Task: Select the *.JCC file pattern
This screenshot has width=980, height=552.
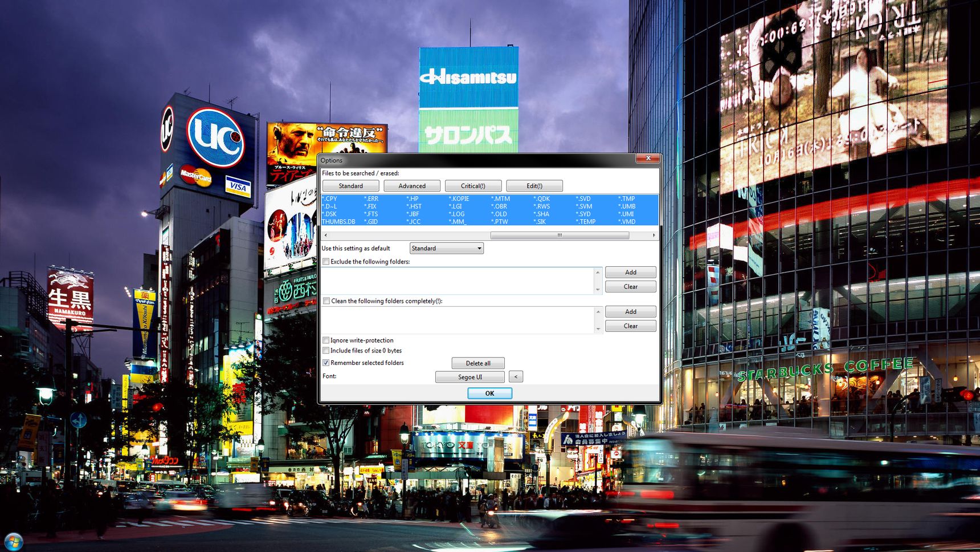Action: pyautogui.click(x=414, y=222)
